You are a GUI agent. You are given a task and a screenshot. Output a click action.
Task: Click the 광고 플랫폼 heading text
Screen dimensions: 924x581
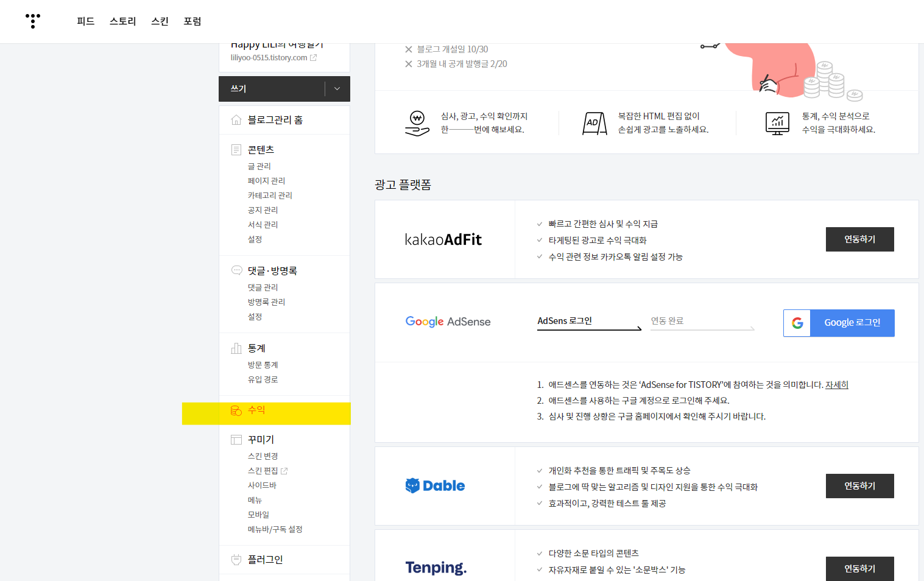pos(403,185)
